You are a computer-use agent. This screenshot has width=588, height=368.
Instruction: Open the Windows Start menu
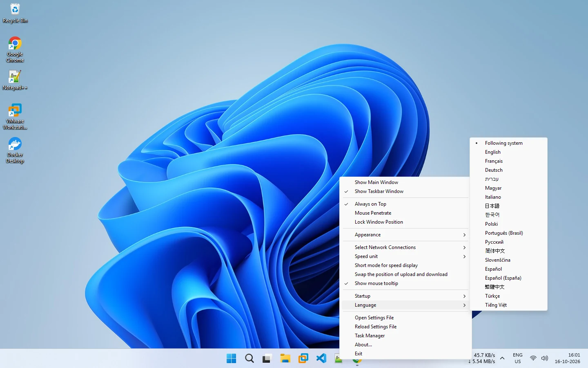tap(231, 359)
